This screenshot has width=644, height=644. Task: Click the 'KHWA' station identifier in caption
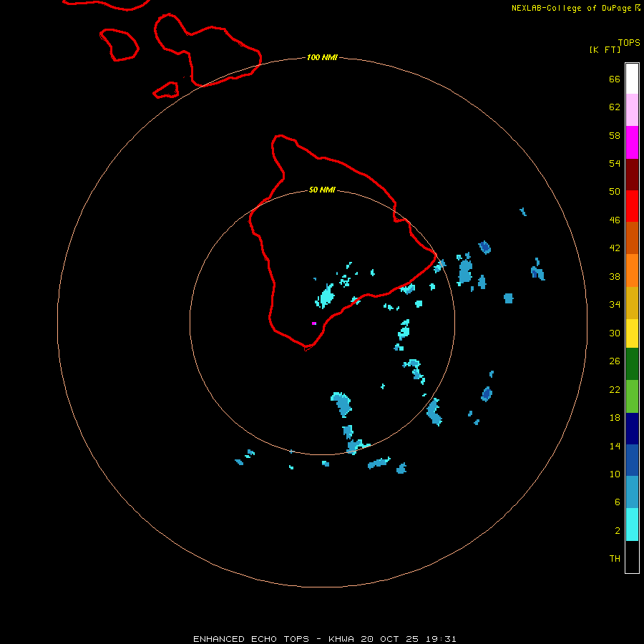[x=341, y=639]
